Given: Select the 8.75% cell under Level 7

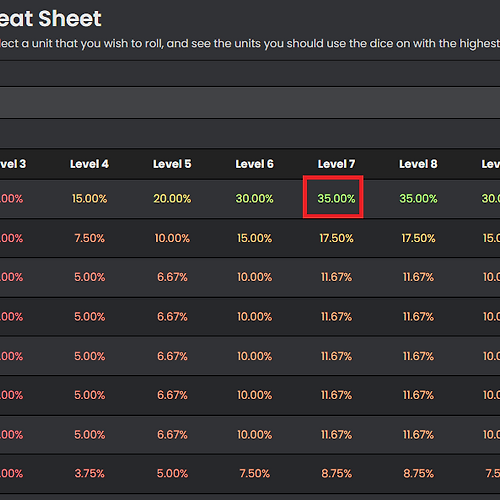Looking at the screenshot, I should 336,474.
